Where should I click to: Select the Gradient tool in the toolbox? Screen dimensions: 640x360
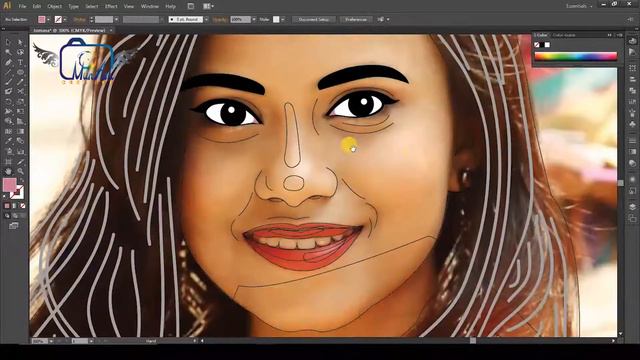[20, 131]
